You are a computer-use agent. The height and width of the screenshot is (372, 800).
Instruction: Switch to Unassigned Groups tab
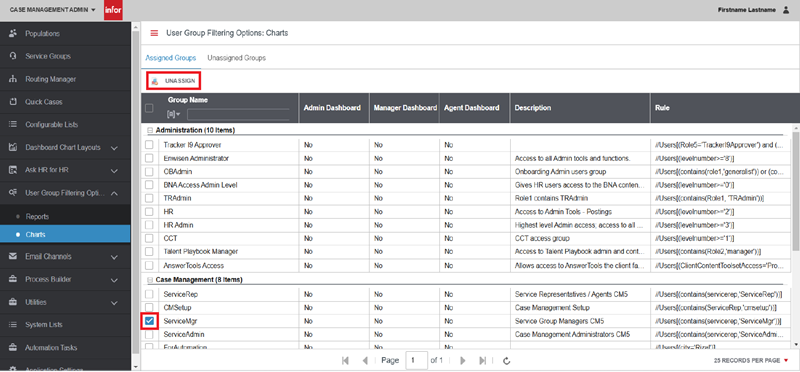click(x=236, y=58)
